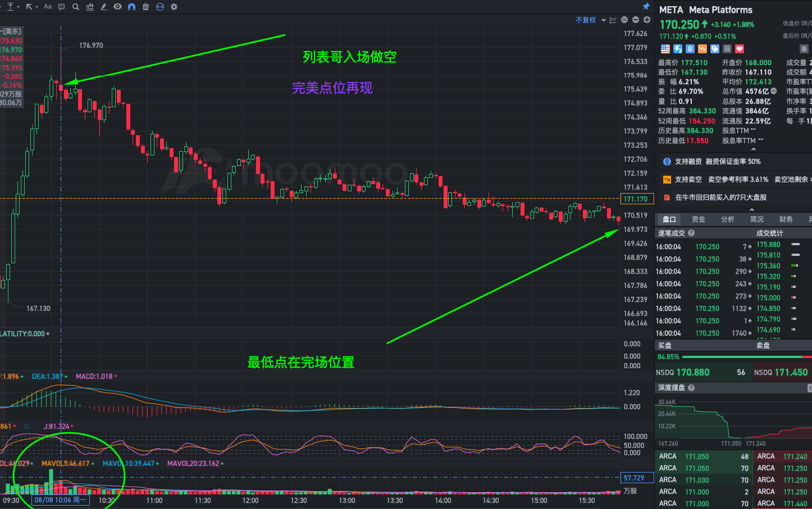This screenshot has width=812, height=509.
Task: Click the VOLATILITY indicator settings diamond
Action: 48,334
